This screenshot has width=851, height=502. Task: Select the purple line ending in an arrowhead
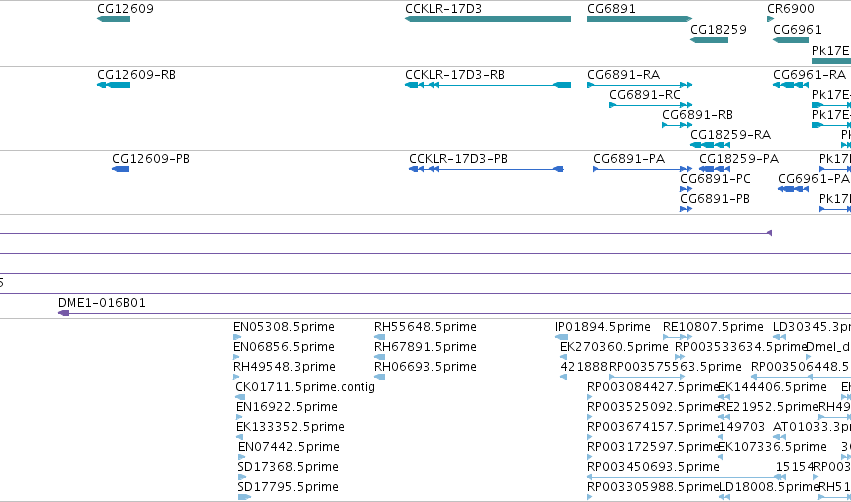click(386, 233)
